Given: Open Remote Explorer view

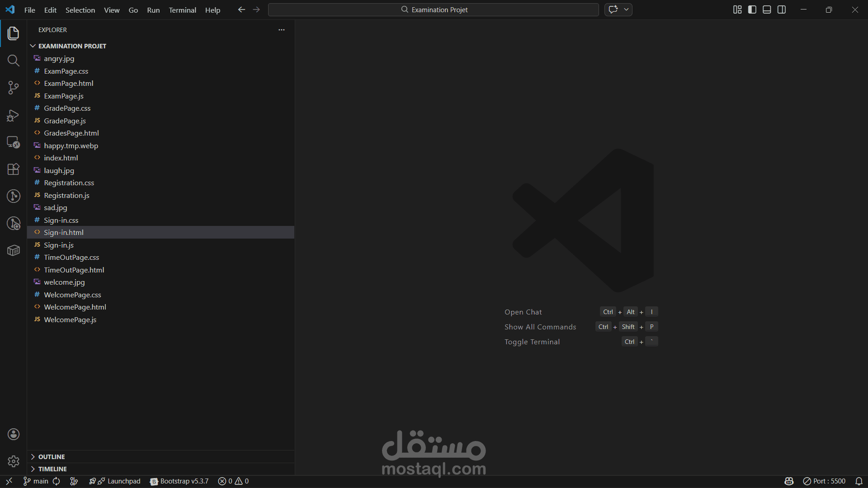Looking at the screenshot, I should (x=13, y=142).
